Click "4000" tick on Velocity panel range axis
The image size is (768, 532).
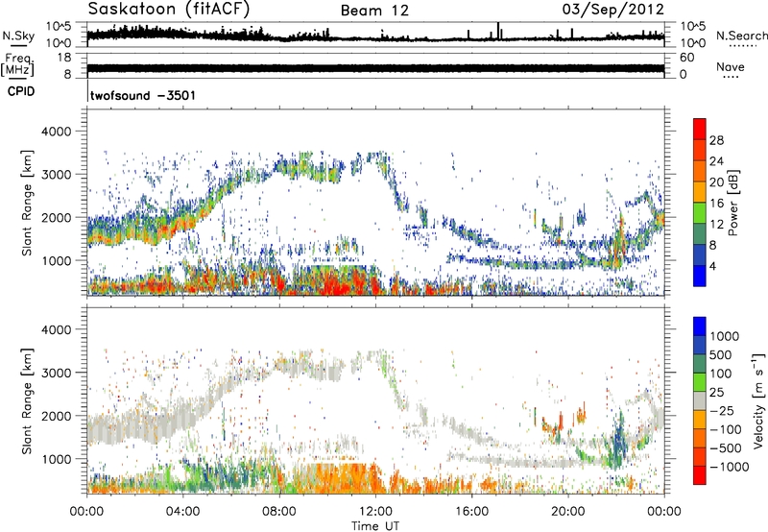click(x=56, y=329)
